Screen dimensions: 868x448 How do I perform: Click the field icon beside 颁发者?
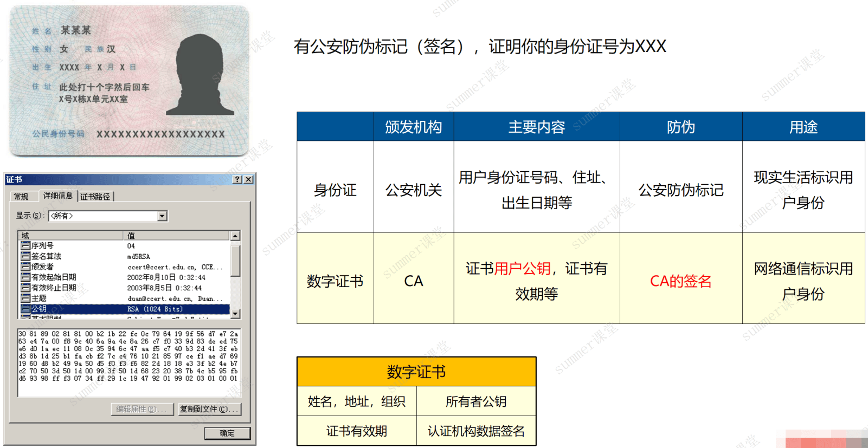pyautogui.click(x=25, y=267)
